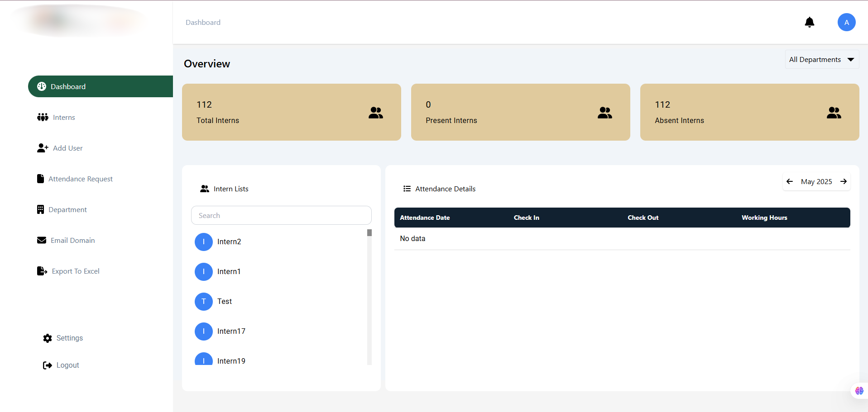Open the Add User menu item

pos(67,148)
